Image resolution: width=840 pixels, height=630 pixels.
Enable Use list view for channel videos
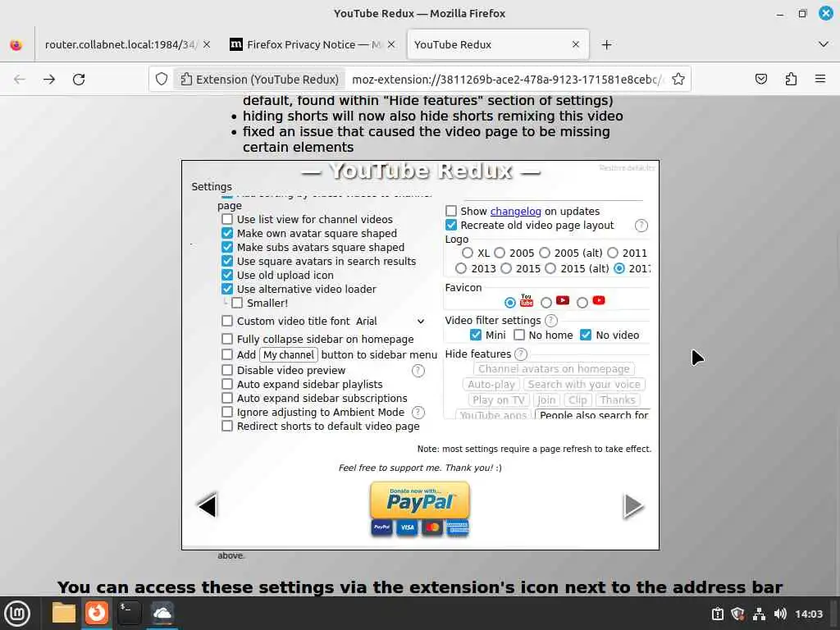coord(227,219)
